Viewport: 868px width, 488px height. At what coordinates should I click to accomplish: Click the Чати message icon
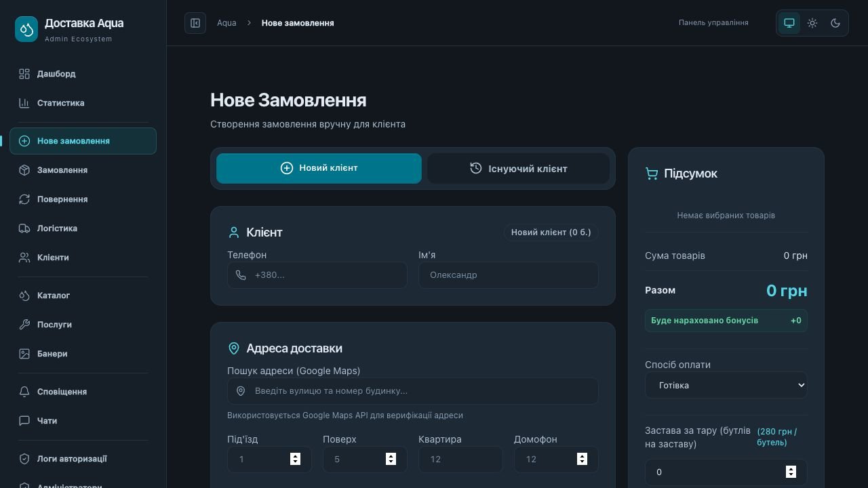(x=24, y=421)
